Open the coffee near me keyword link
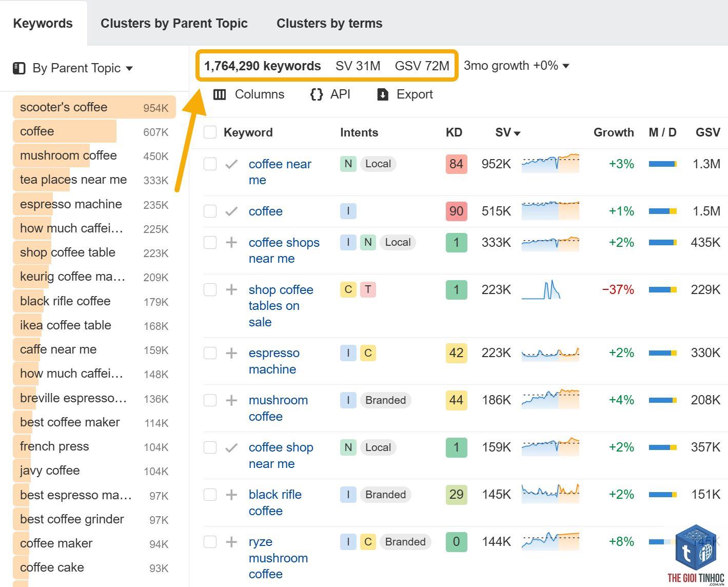 (x=280, y=172)
